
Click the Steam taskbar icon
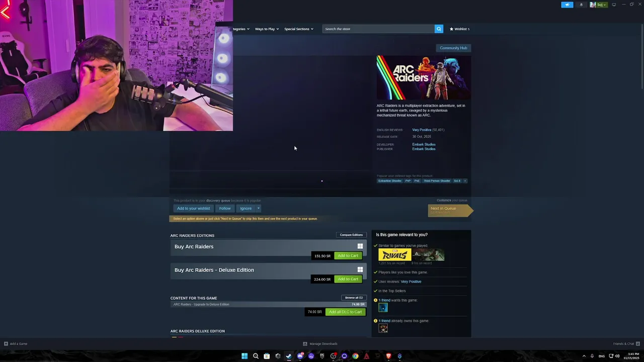click(x=289, y=356)
